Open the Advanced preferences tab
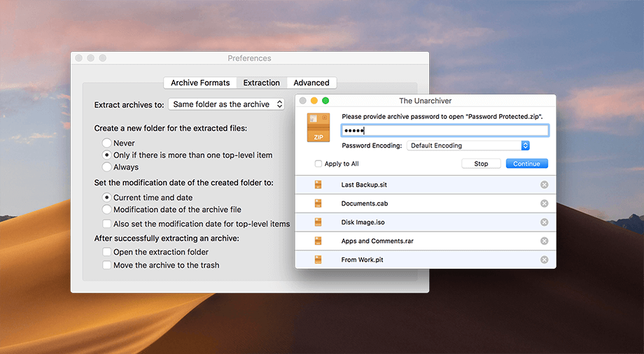 pos(311,83)
